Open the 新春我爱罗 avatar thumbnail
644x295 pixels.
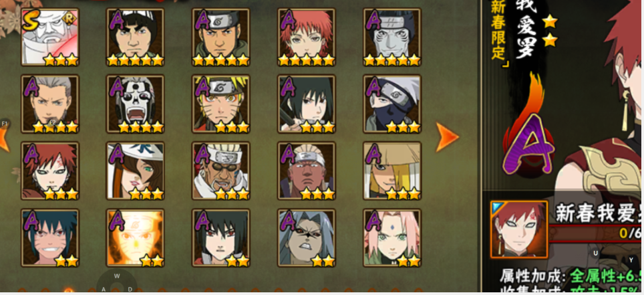(519, 229)
